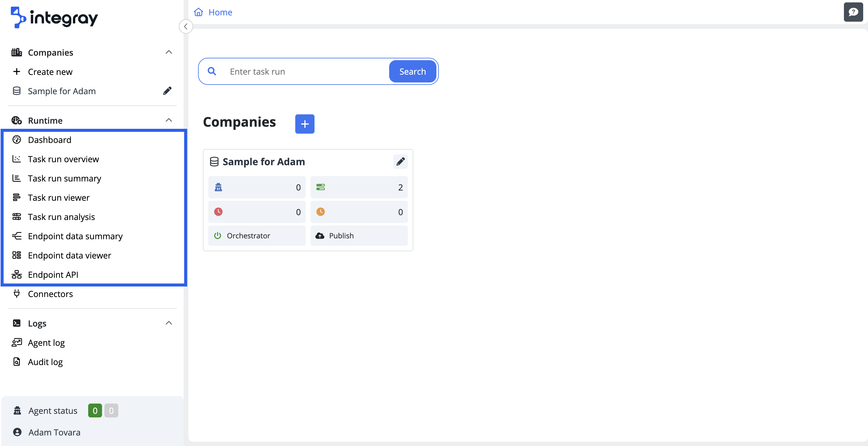Click the help chat icon at top right
The image size is (868, 446).
click(x=853, y=12)
